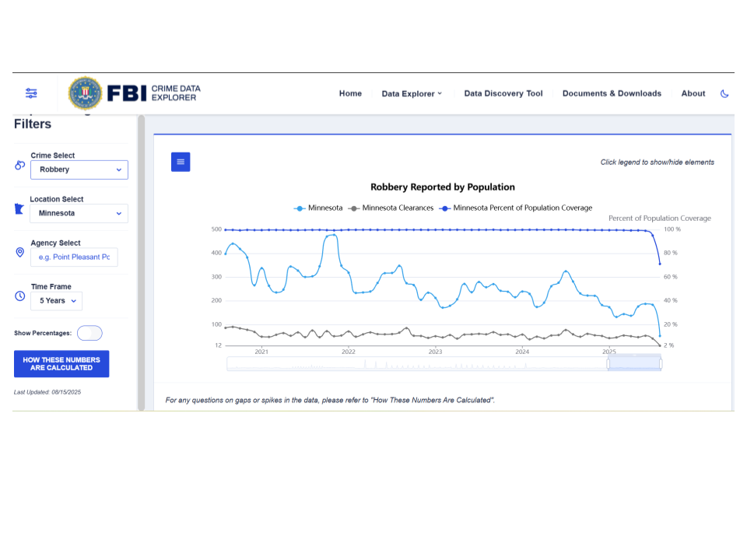Image resolution: width=747 pixels, height=560 pixels.
Task: Click the filter sliders icon in header
Action: click(x=31, y=93)
